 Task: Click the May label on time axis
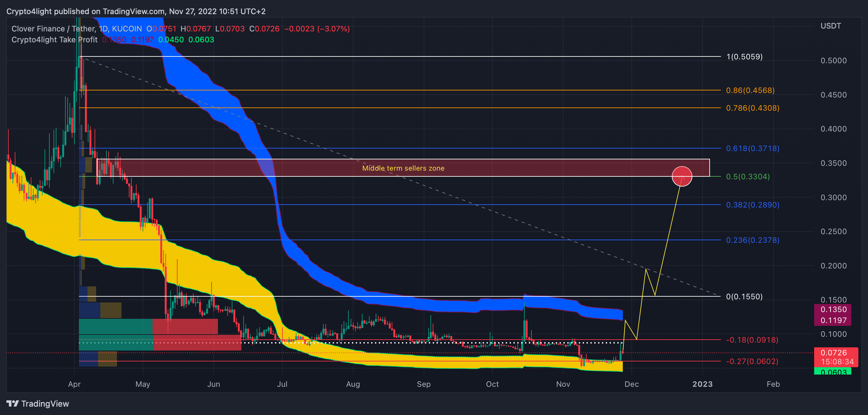pos(143,384)
